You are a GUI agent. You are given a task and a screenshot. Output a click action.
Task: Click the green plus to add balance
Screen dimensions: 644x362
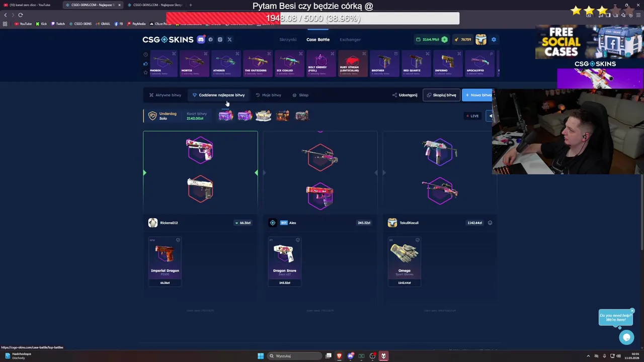(x=444, y=39)
